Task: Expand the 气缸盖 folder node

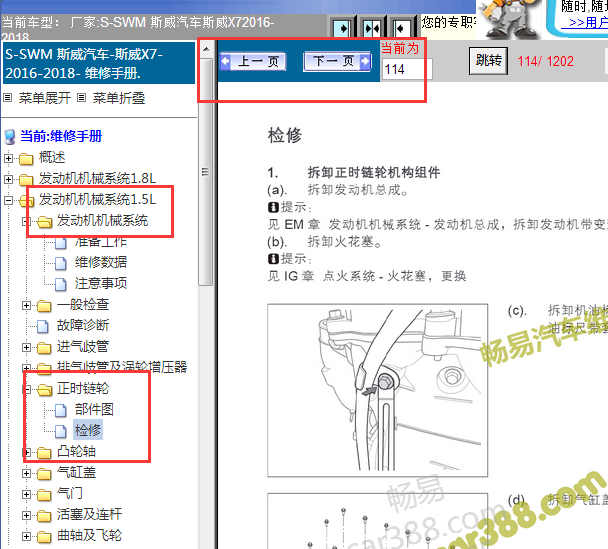Action: click(26, 473)
